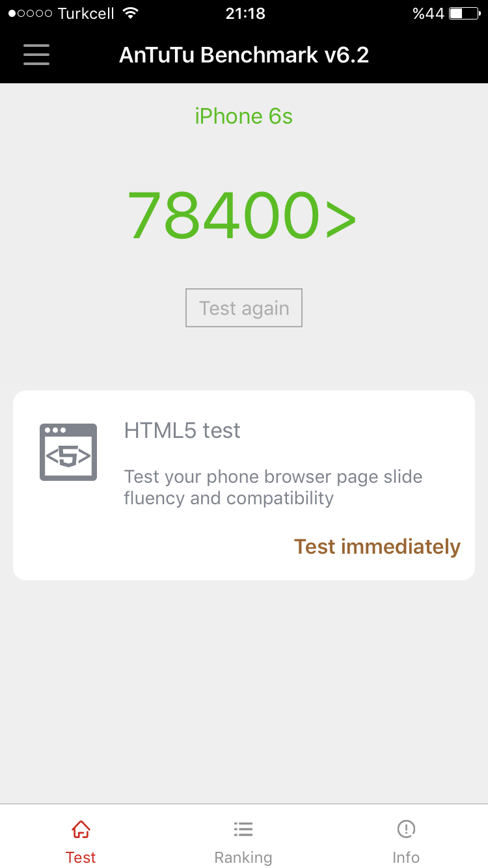Click the Wi-Fi status icon
This screenshot has width=488, height=868.
pos(131,14)
